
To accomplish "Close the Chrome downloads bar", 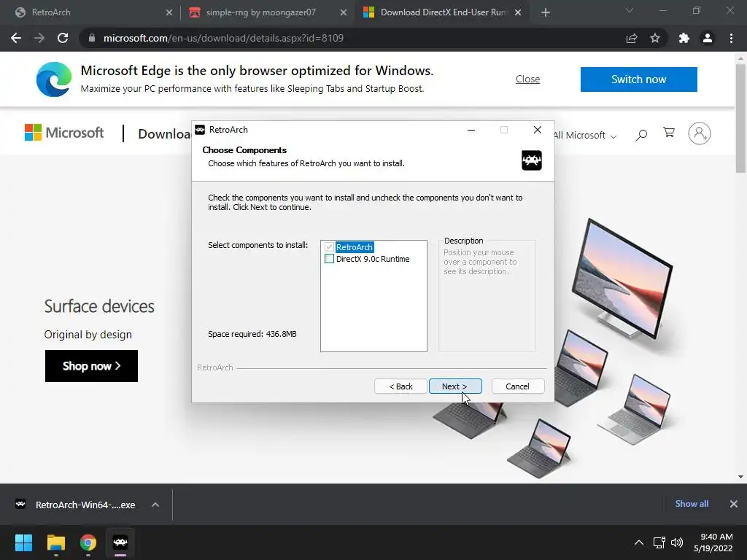I will pyautogui.click(x=734, y=504).
